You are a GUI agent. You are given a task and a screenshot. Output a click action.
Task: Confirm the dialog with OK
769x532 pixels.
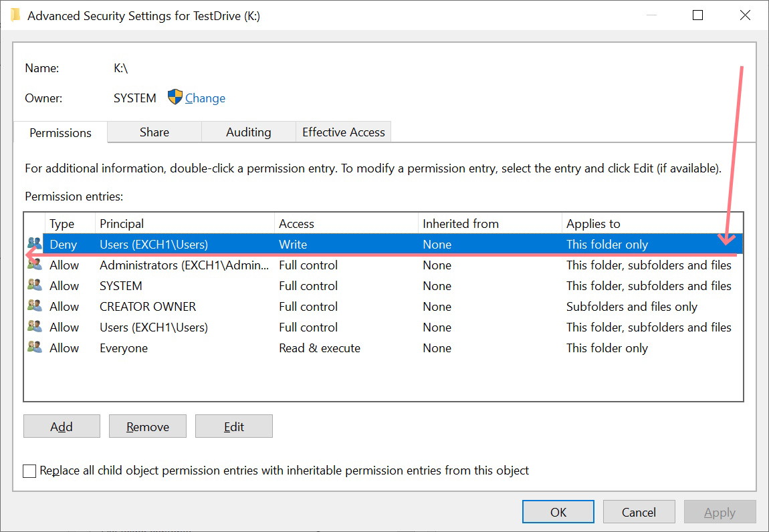pos(558,512)
